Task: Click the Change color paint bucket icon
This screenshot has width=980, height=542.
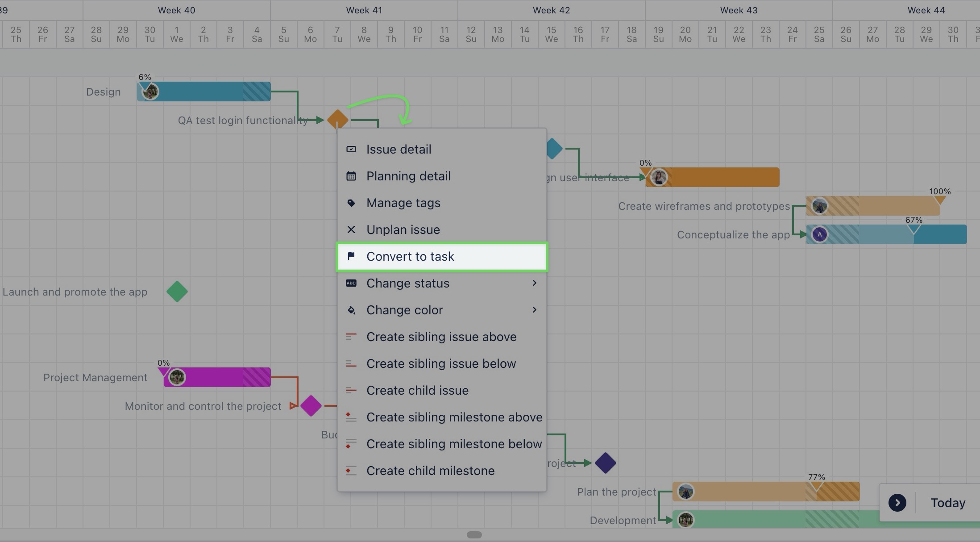Action: click(x=351, y=310)
